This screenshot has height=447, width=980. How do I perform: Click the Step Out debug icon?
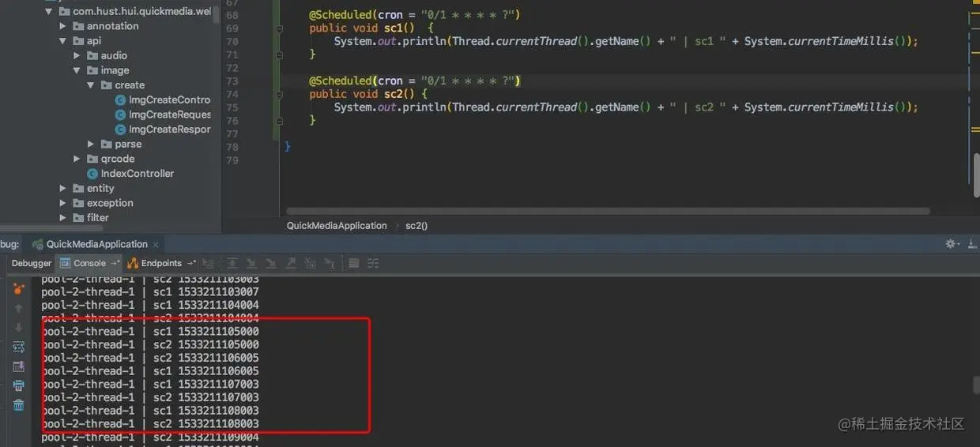pyautogui.click(x=291, y=263)
